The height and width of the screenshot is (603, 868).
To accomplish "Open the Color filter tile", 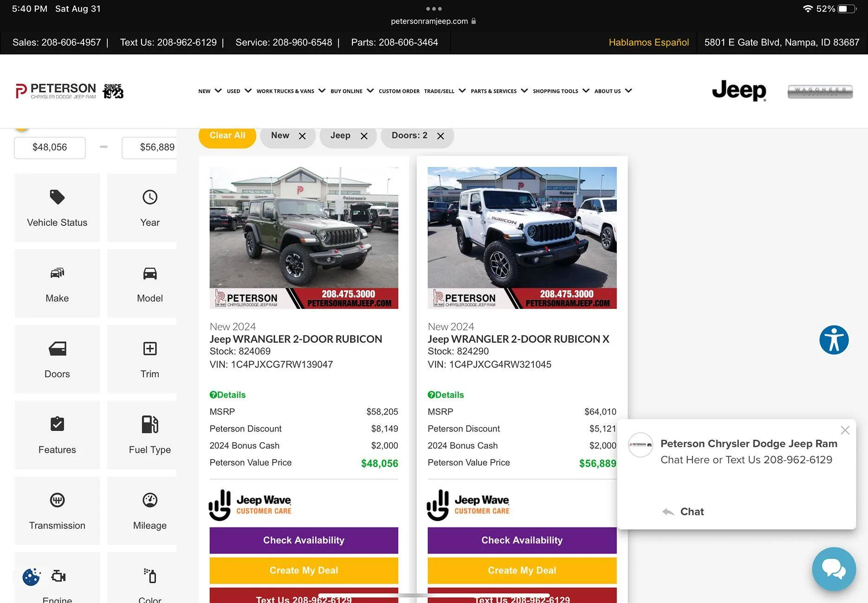I will (142, 577).
